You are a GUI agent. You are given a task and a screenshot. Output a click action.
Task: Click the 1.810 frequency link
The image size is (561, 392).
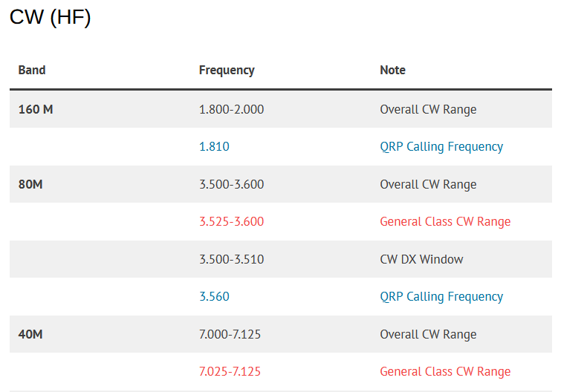214,147
